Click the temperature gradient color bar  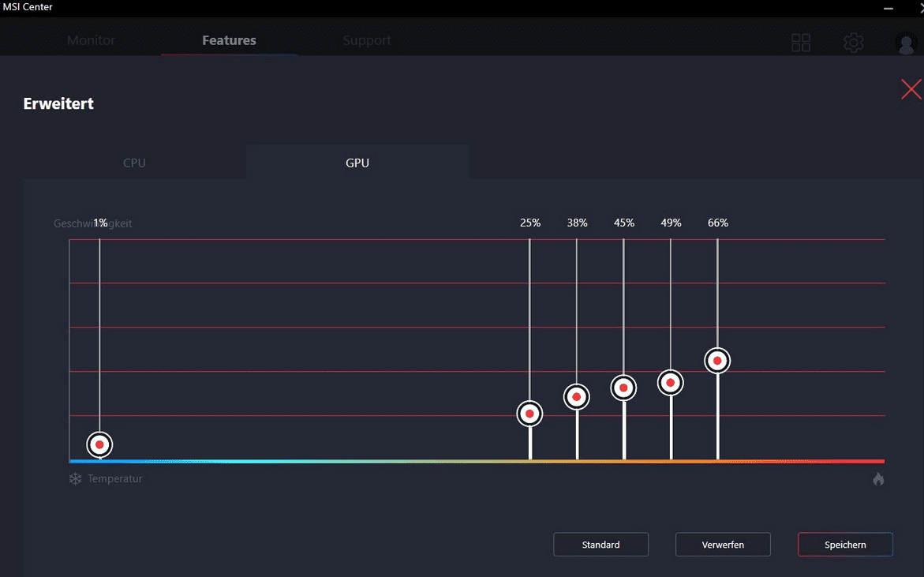coord(477,462)
